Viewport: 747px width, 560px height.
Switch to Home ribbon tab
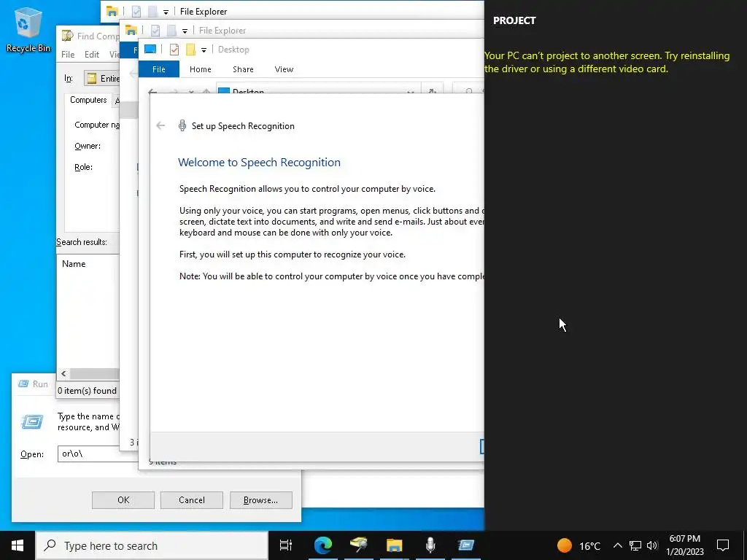click(x=201, y=69)
